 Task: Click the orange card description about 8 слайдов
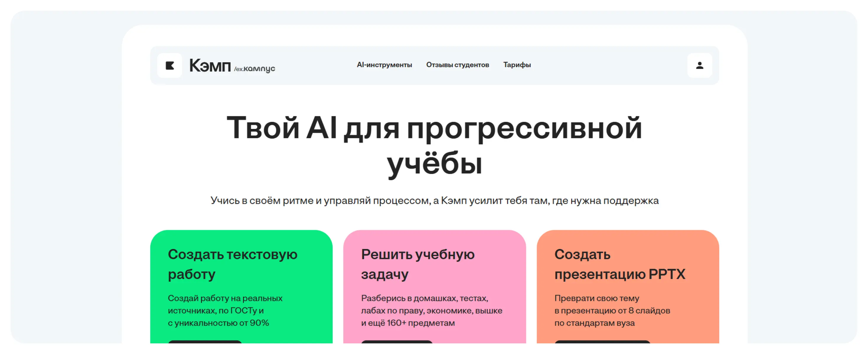pyautogui.click(x=612, y=310)
